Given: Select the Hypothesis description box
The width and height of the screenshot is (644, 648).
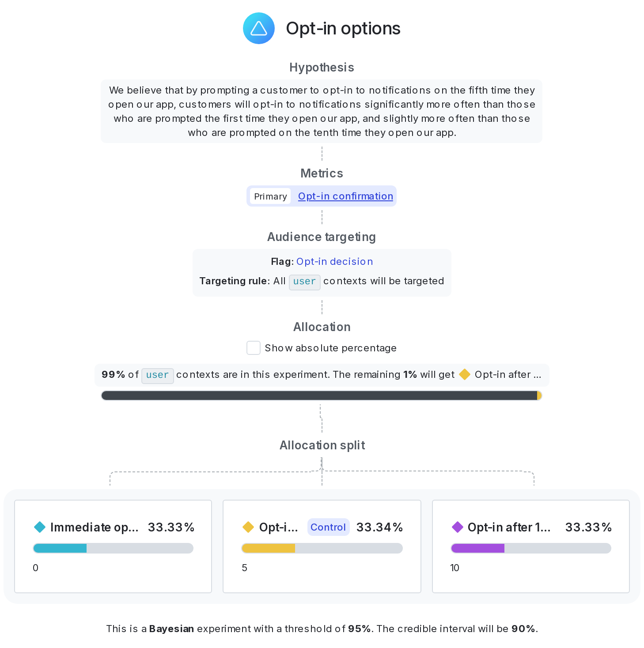Looking at the screenshot, I should point(322,111).
